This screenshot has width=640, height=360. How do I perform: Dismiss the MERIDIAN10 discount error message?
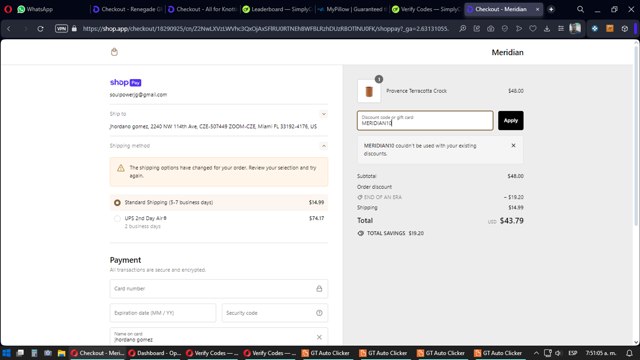click(x=513, y=145)
